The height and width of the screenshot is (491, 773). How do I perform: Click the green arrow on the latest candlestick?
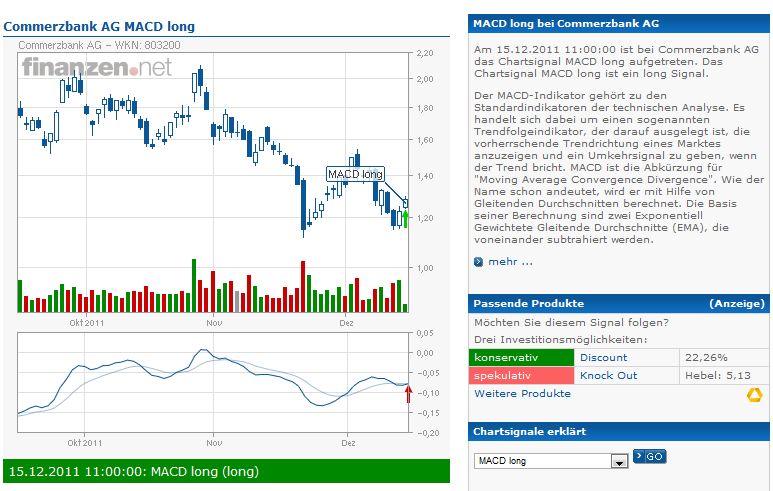[405, 218]
